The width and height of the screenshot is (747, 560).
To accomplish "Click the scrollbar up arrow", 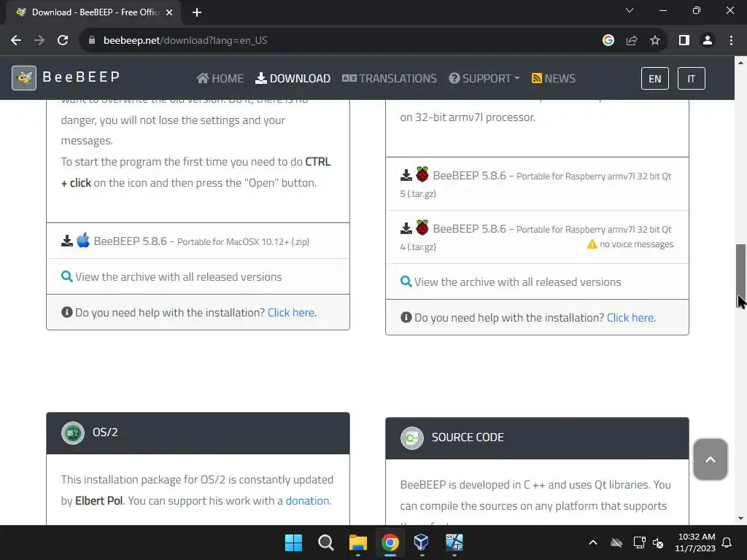I will [740, 63].
